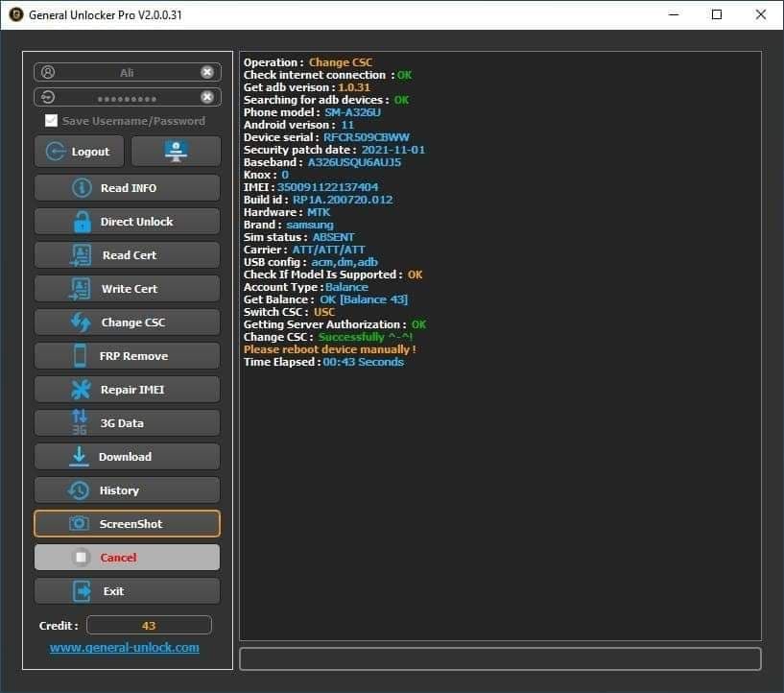Screen dimensions: 784x693
Task: Click 'Please reboot device manually' message
Action: (329, 349)
